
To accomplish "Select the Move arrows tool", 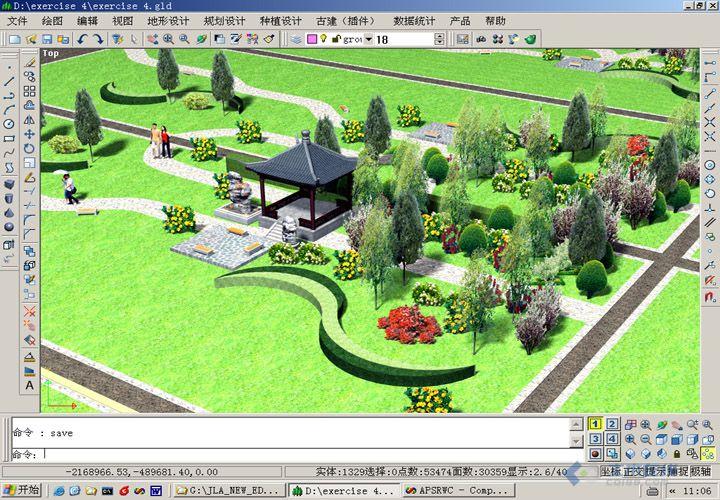I will coord(29,134).
